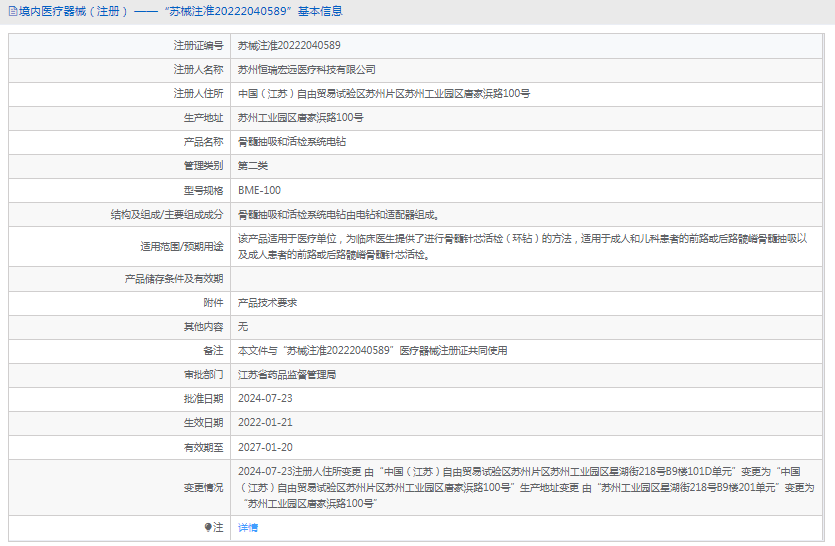Select company name 苏州恒瑞宏远医疗科技有限公司
Viewport: 835px width, 546px height.
[307, 70]
